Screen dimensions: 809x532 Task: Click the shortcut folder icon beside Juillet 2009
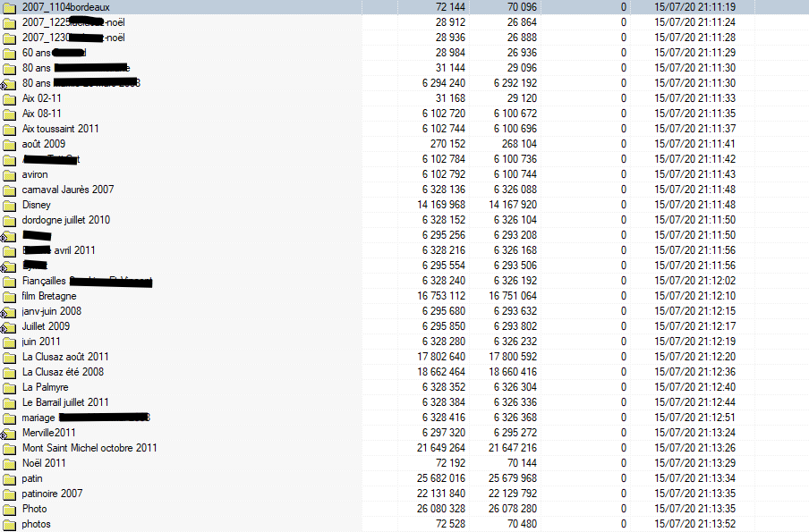(10, 326)
